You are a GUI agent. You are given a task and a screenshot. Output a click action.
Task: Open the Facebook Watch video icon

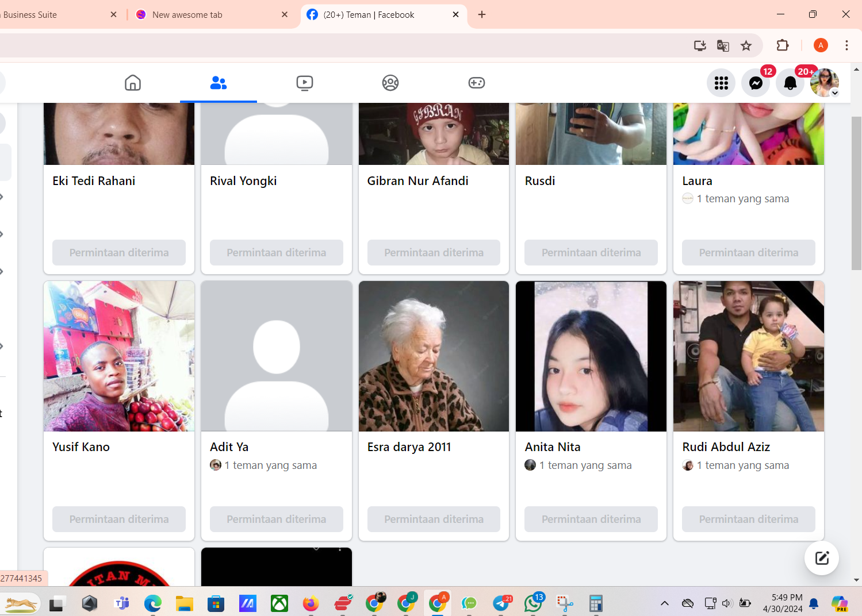point(305,83)
